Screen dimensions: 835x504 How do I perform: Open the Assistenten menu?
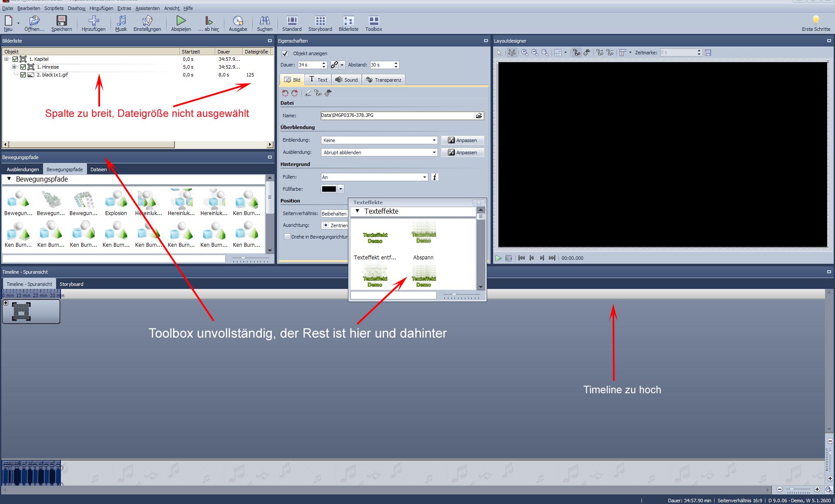147,8
